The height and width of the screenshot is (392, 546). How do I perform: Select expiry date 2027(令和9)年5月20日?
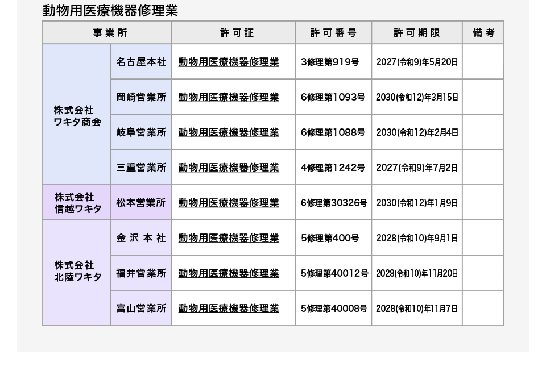[417, 62]
